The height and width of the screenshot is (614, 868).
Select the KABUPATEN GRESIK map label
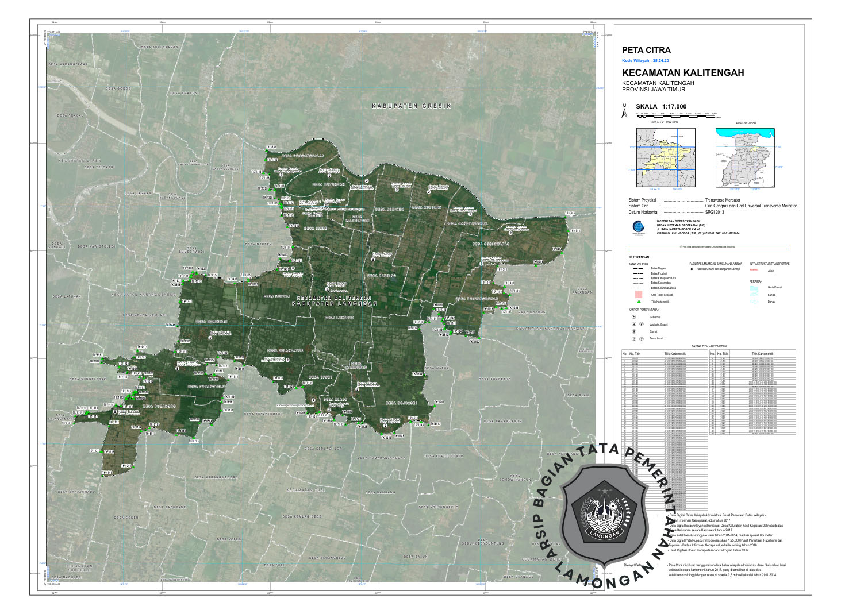[x=411, y=106]
